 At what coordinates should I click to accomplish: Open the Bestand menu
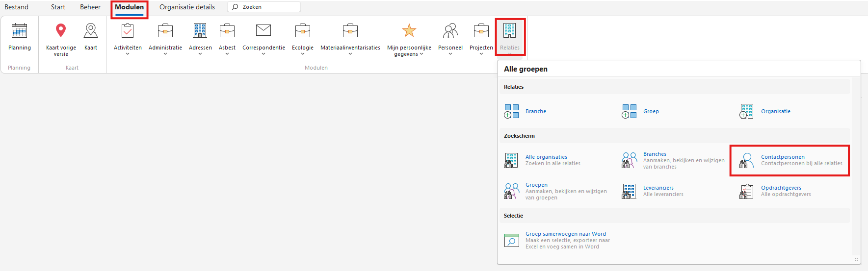[x=17, y=7]
